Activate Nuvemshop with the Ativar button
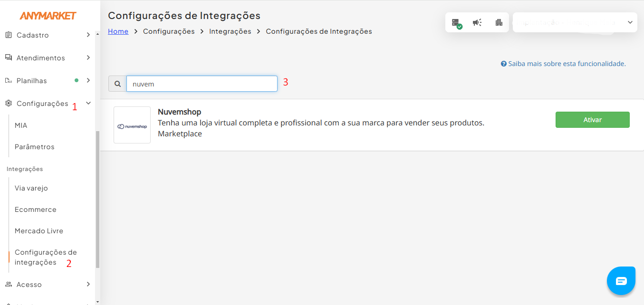Viewport: 644px width, 305px height. pos(593,120)
